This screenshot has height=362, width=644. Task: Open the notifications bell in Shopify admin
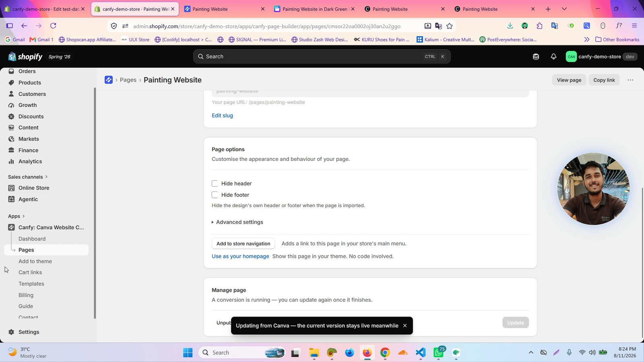(553, 57)
